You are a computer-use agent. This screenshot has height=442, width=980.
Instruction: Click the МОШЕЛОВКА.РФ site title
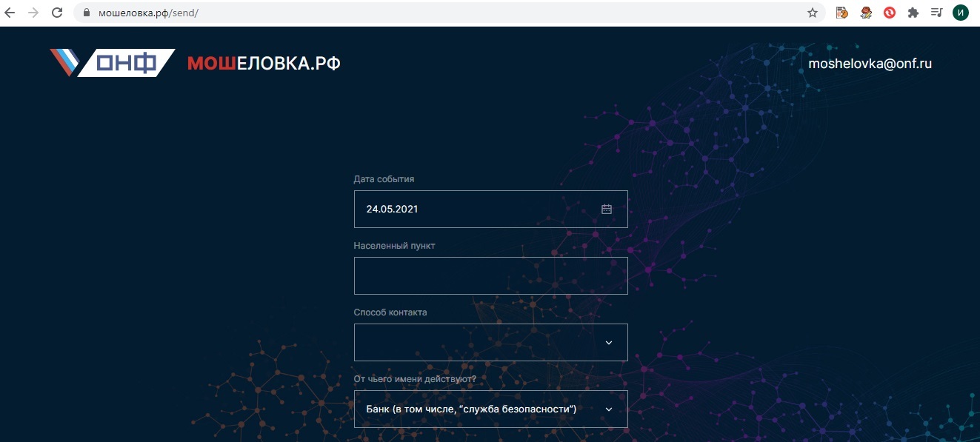click(264, 64)
